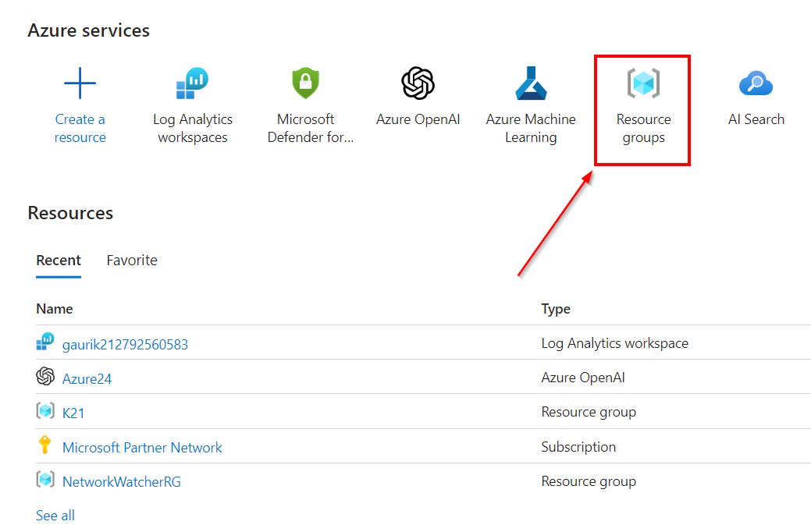
Task: Click the OpenAI icon beside Azure24
Action: [x=45, y=377]
